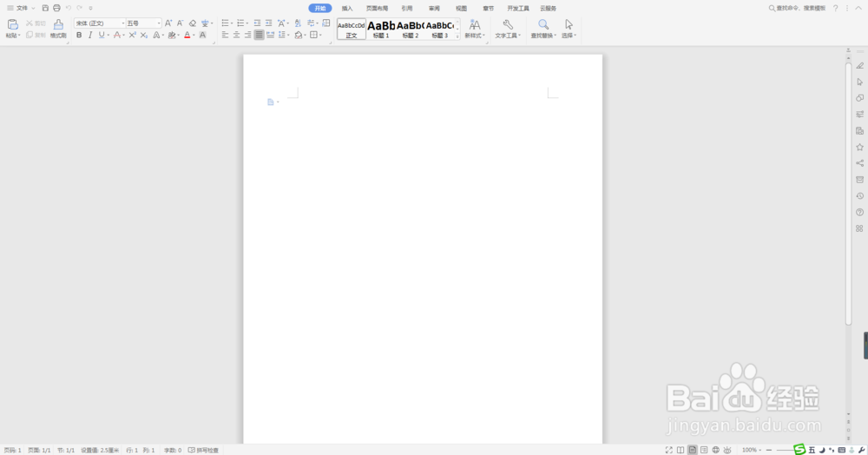Apply the Heading 2 (标题 2) style
Image resolution: width=868 pixels, height=455 pixels.
pyautogui.click(x=411, y=29)
